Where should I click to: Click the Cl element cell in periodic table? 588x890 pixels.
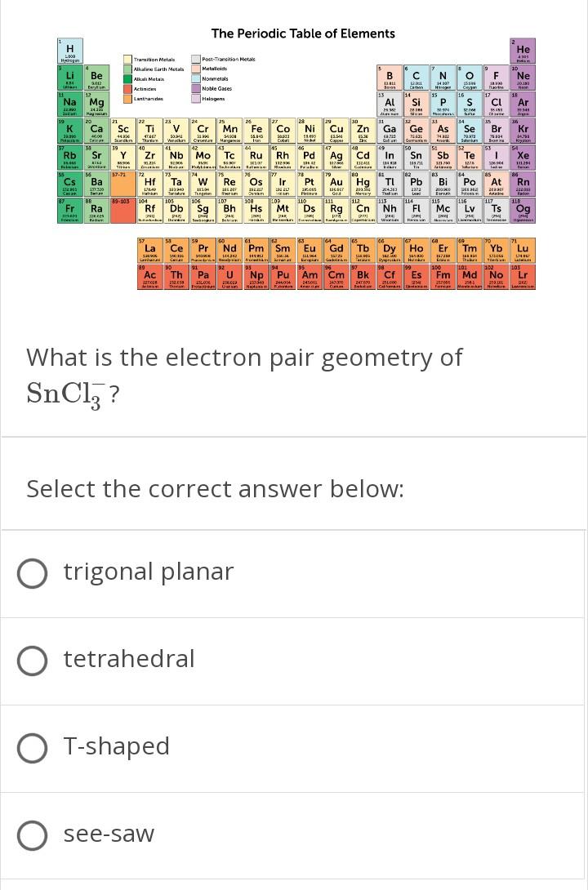[x=496, y=105]
